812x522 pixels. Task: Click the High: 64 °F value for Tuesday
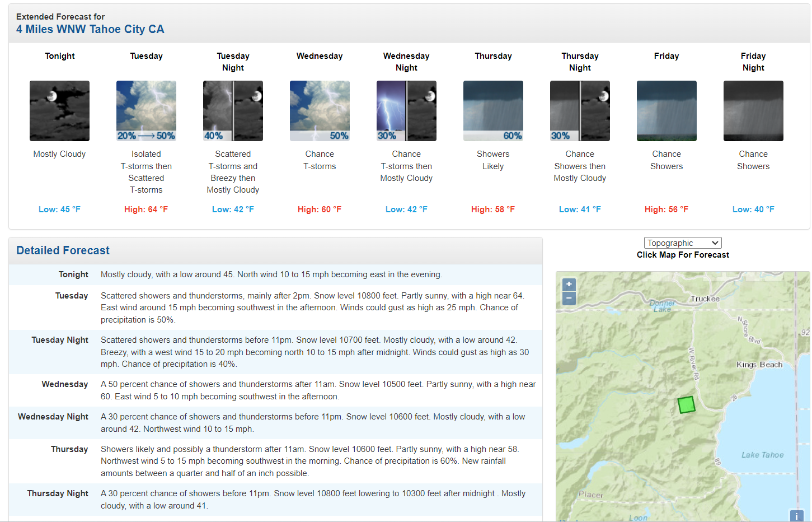coord(146,209)
